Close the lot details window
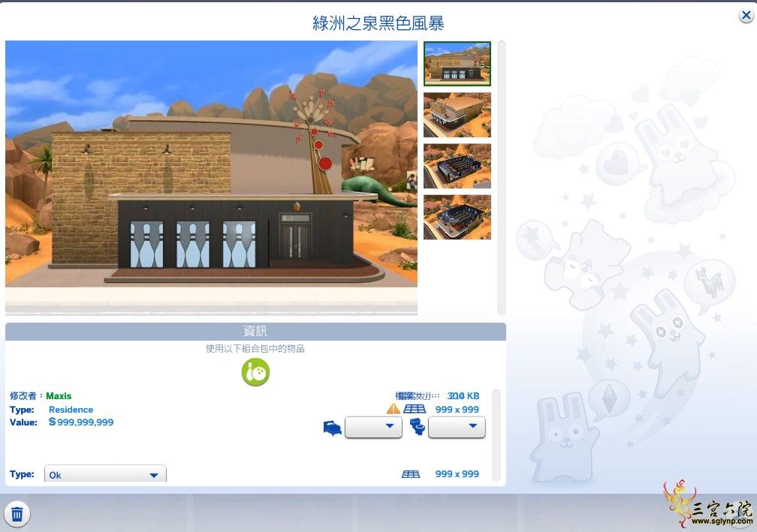 coord(746,16)
